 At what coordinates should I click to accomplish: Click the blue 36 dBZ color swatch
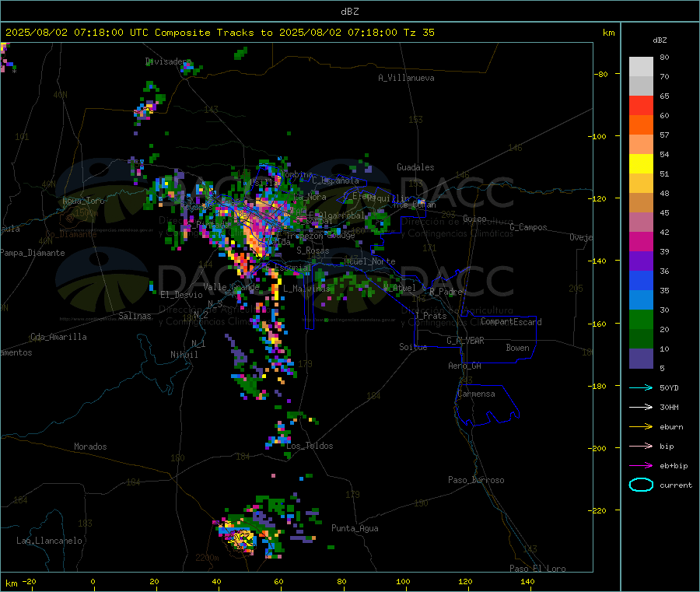click(x=641, y=280)
